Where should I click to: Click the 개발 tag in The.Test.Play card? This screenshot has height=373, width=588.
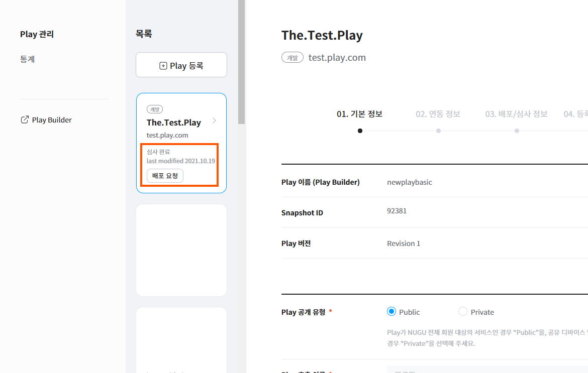pos(155,109)
